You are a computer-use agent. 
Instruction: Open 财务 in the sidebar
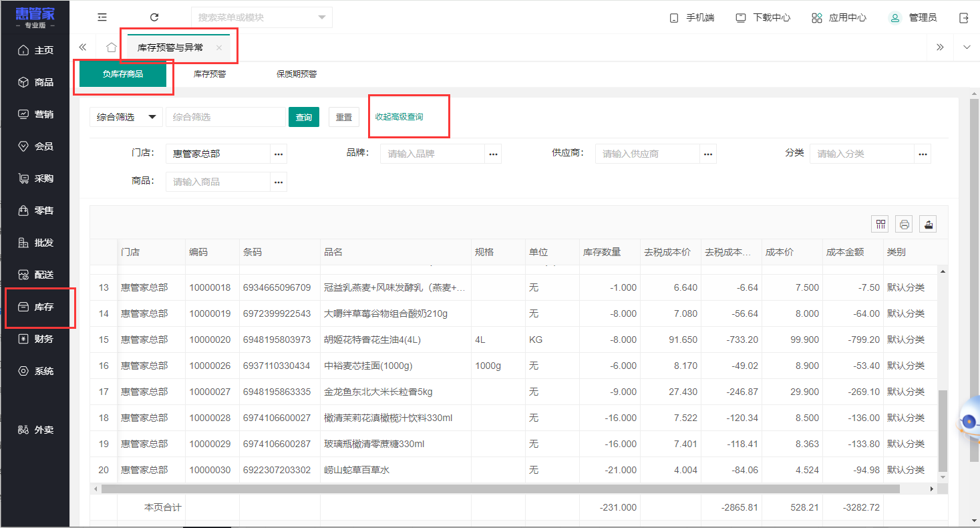pyautogui.click(x=35, y=339)
